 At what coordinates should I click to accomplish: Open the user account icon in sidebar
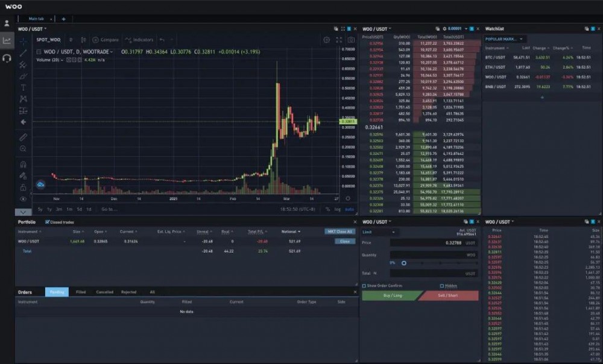[7, 24]
